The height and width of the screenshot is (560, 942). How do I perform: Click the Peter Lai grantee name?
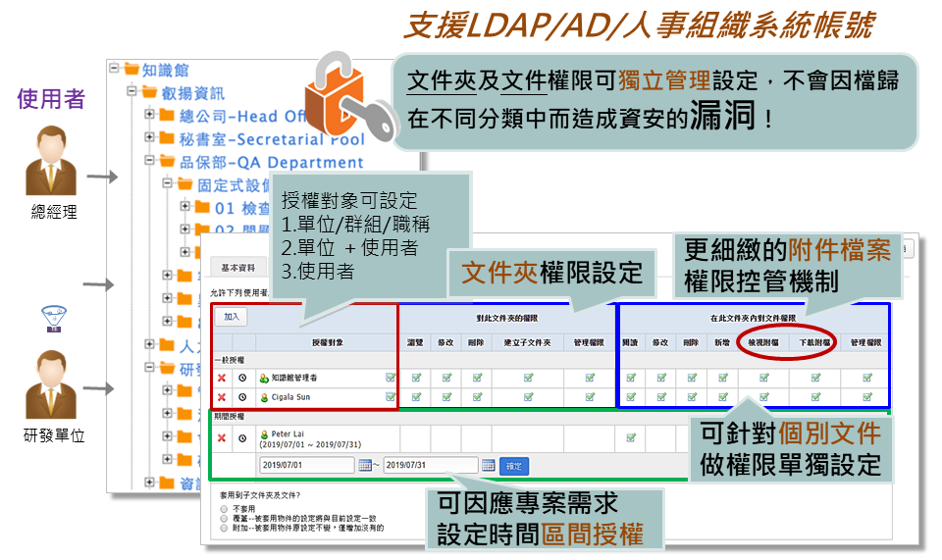pos(288,433)
